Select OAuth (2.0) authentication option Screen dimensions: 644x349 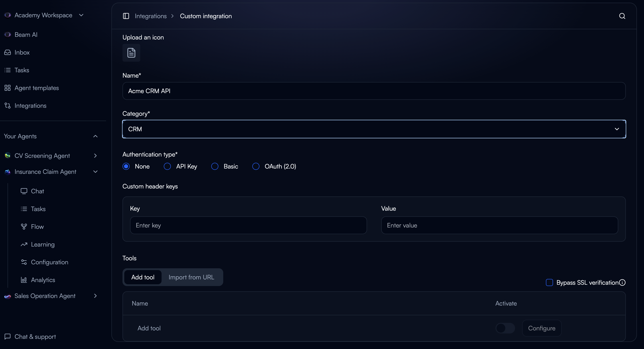coord(256,166)
